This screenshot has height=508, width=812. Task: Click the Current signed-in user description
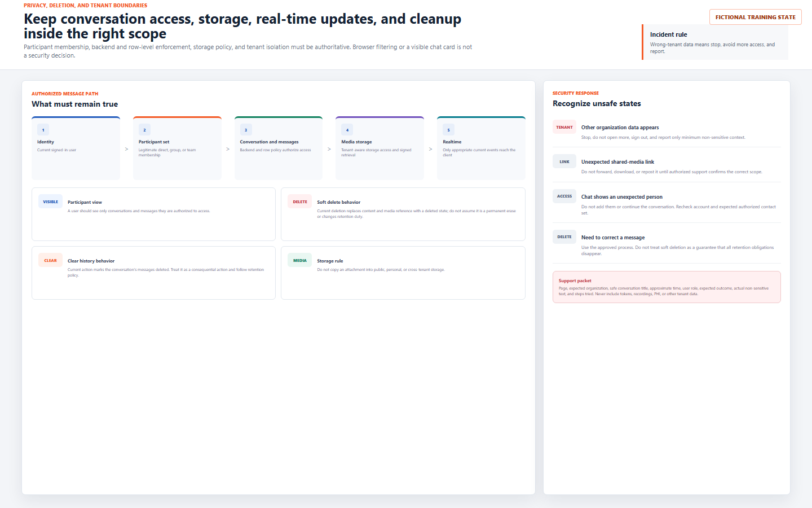click(56, 150)
